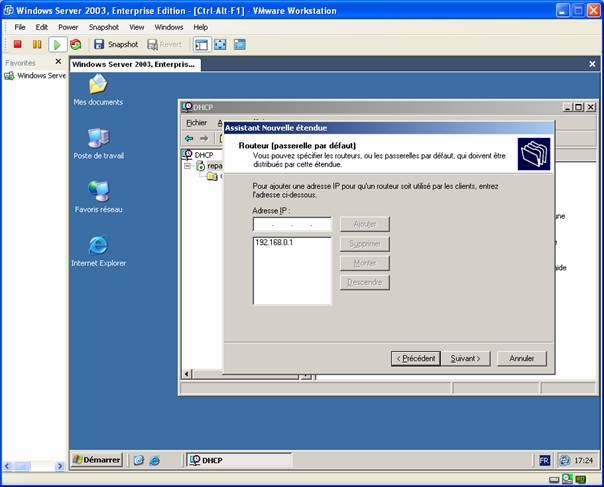Select 192.168.0.1 in the router list
Screen dimensions: 604x487
tap(274, 242)
